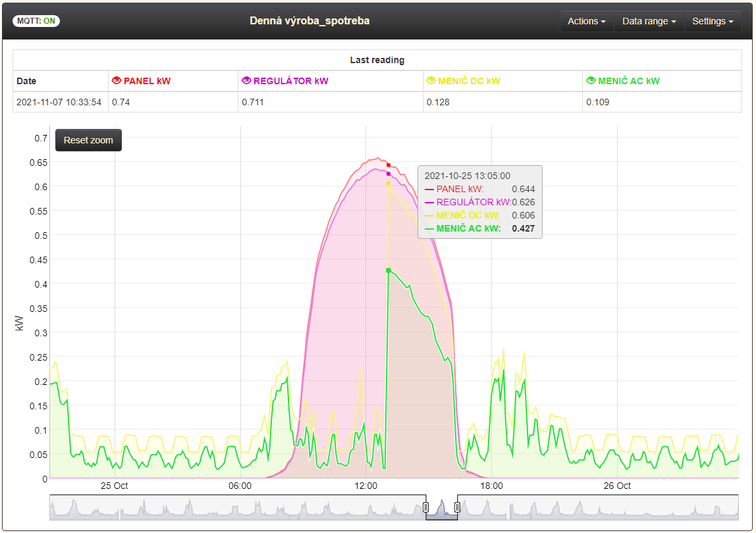The image size is (756, 533).
Task: Toggle the REGULÁTOR kW magenta eye icon
Action: 246,80
